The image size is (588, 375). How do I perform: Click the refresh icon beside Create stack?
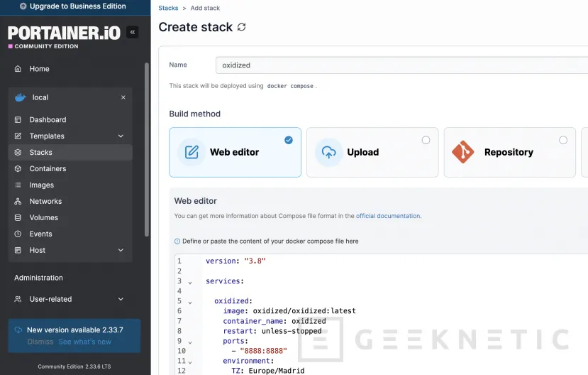(241, 27)
